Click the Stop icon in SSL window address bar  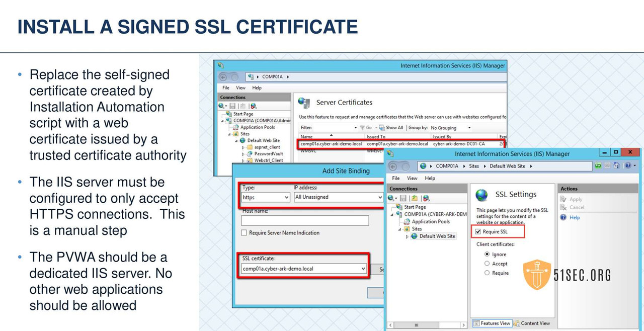pos(607,165)
